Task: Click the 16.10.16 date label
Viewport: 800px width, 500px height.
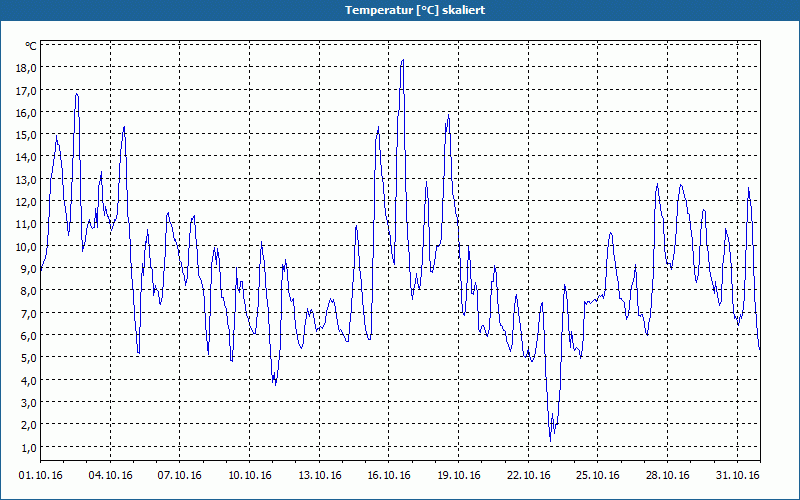Action: click(389, 475)
